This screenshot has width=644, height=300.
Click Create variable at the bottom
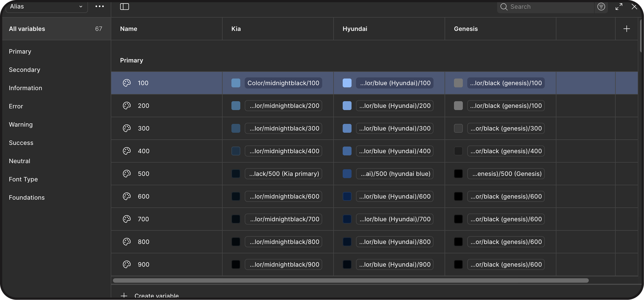click(150, 295)
